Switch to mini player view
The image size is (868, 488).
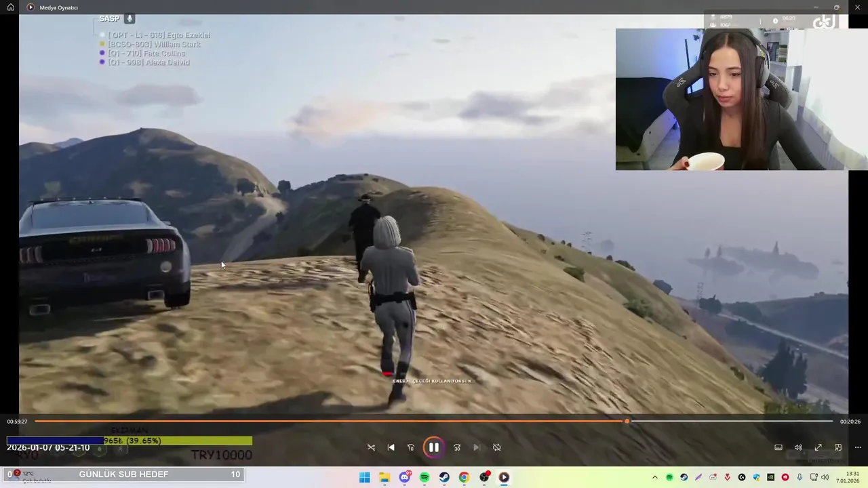point(838,447)
